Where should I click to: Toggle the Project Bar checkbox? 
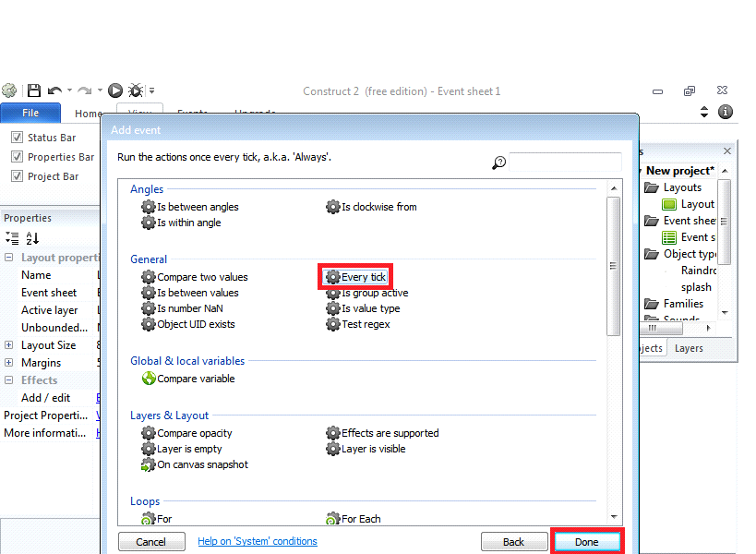coord(17,176)
